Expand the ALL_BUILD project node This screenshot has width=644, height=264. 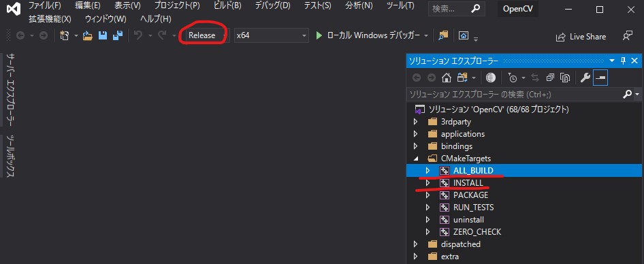coord(428,170)
